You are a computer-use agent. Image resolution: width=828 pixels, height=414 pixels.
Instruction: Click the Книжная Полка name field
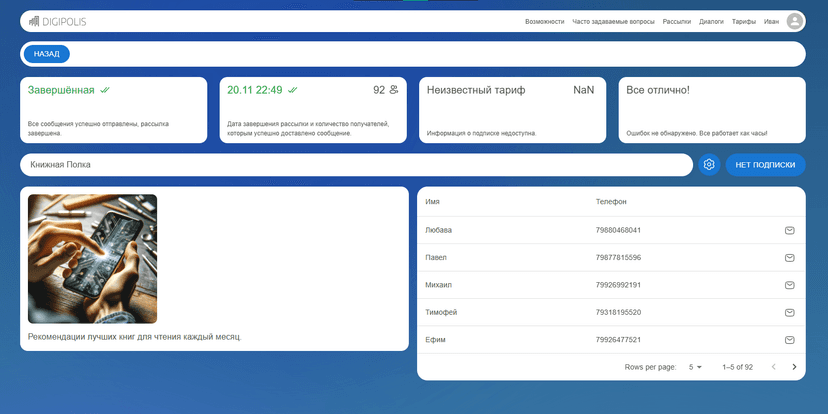tap(355, 165)
